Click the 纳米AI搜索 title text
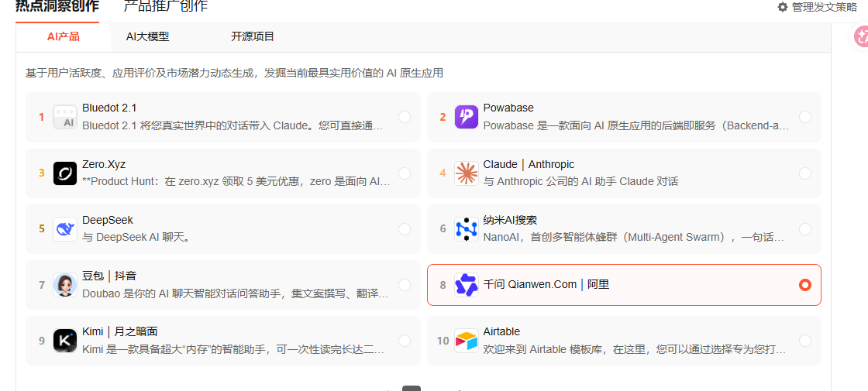The width and height of the screenshot is (868, 391). point(510,220)
